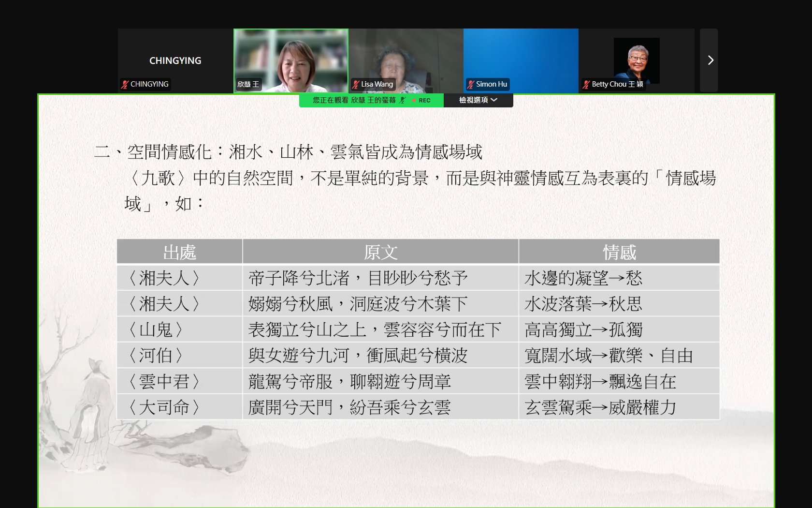Click the red REC recording indicator
Screen dimensions: 812x508
click(x=421, y=100)
